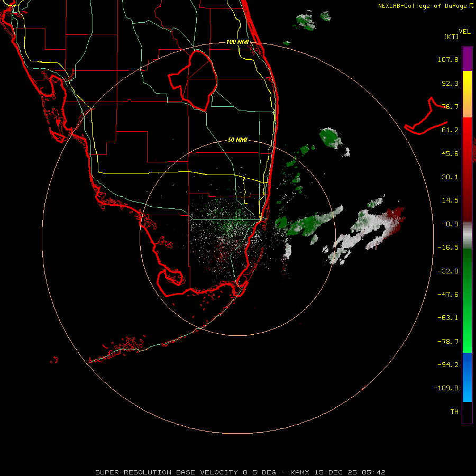Image resolution: width=476 pixels, height=476 pixels.
Task: Select the 76.7 legend value
Action: click(x=450, y=106)
